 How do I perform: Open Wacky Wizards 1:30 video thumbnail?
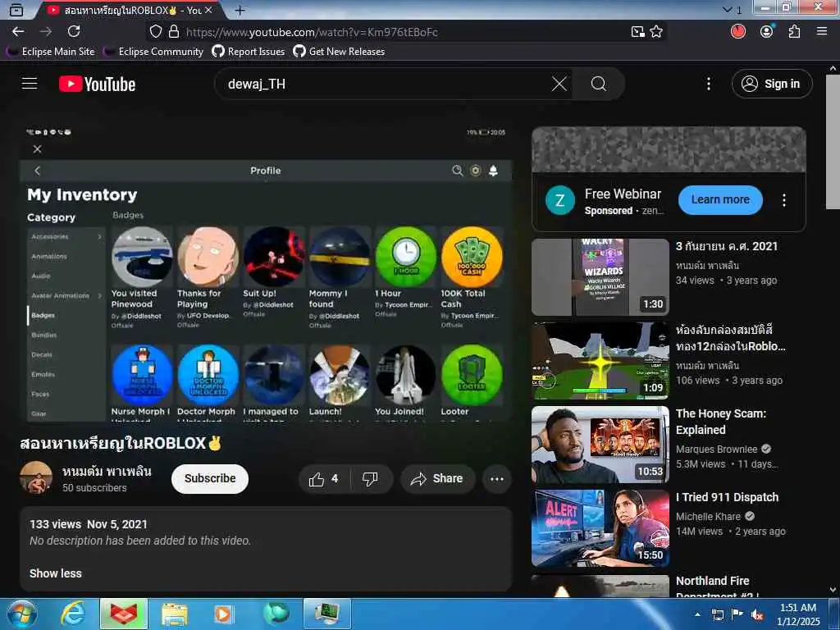[600, 277]
